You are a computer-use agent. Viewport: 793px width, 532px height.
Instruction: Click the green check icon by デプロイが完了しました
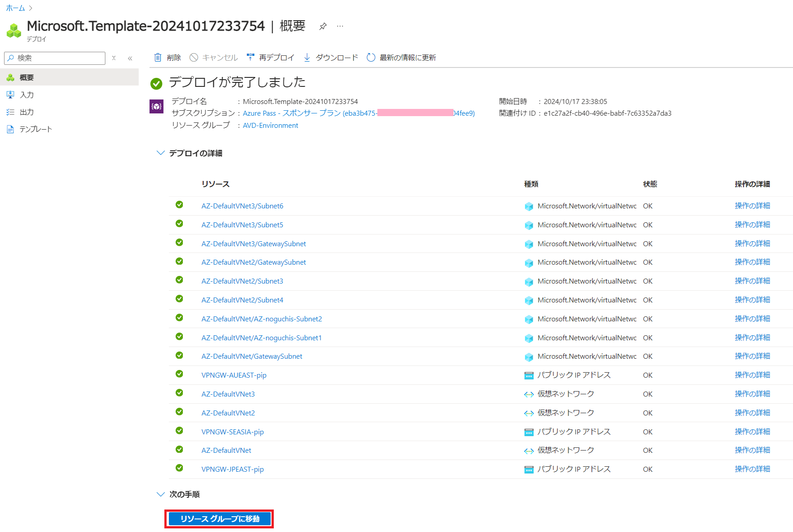coord(156,84)
